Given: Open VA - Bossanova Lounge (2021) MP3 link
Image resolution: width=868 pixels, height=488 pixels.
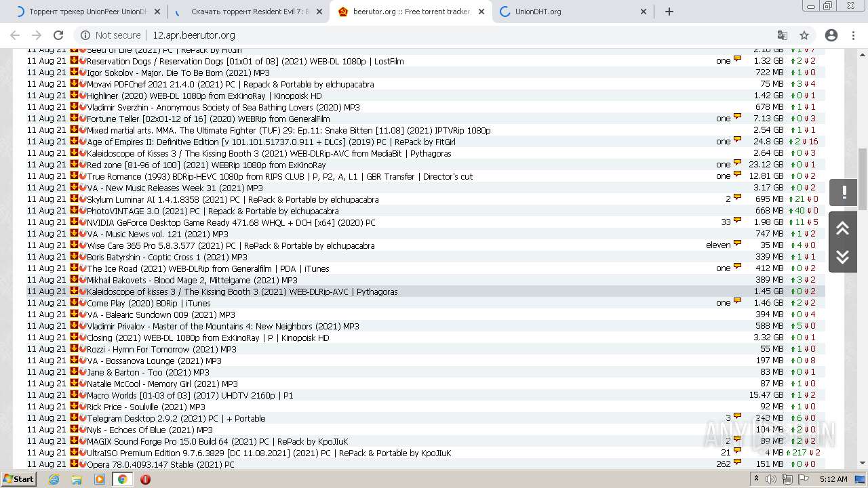Looking at the screenshot, I should [154, 361].
